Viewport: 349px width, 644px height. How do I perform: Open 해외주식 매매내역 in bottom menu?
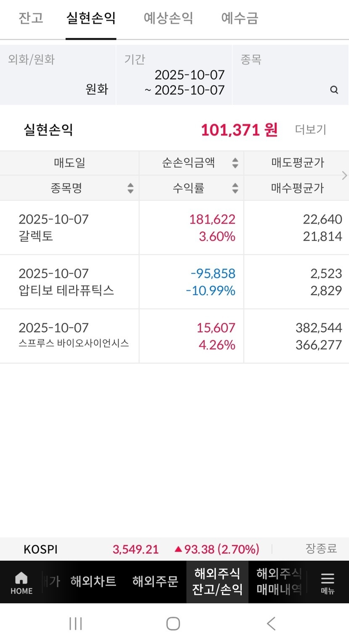(279, 582)
